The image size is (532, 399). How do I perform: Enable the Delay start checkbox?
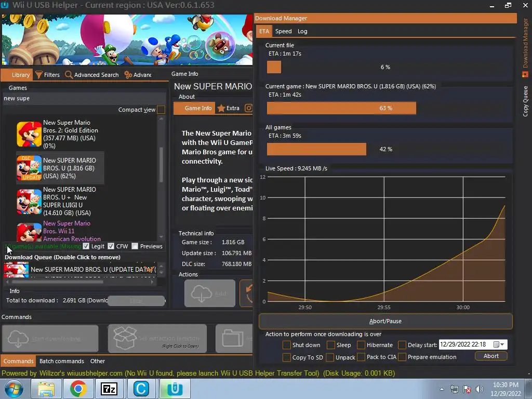tap(402, 345)
